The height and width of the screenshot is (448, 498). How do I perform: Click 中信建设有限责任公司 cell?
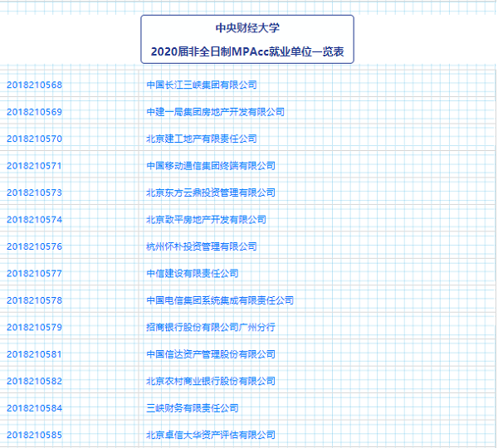193,274
